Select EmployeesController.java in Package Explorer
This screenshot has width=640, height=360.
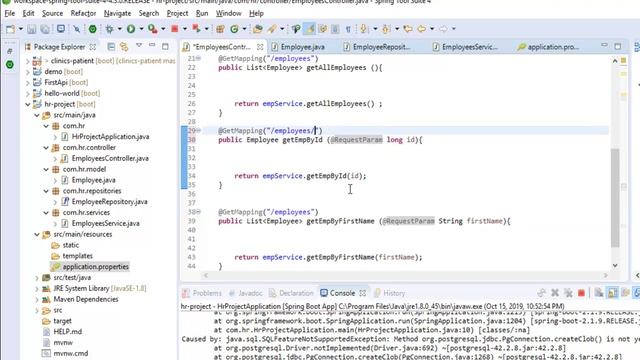coord(110,158)
